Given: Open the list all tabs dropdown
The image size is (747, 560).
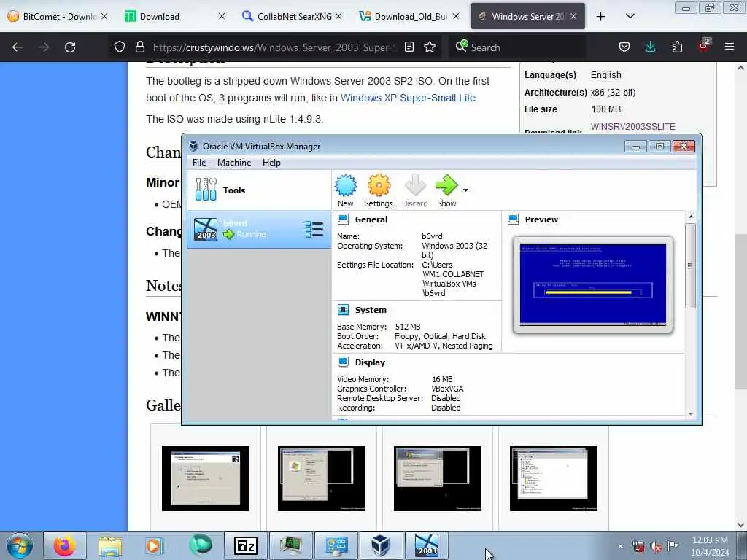Looking at the screenshot, I should [630, 16].
